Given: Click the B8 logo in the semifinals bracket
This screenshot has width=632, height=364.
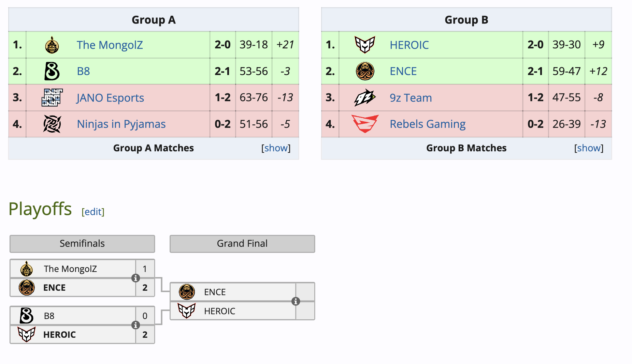Looking at the screenshot, I should coord(27,316).
